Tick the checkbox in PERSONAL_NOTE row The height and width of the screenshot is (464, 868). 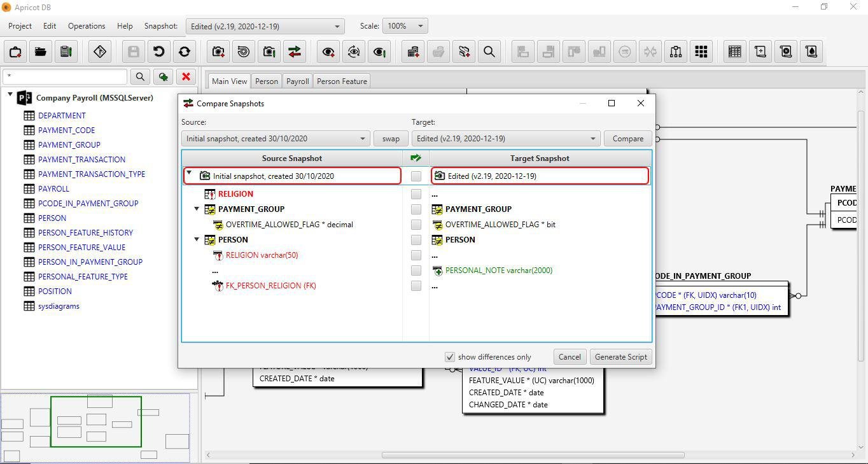[416, 271]
